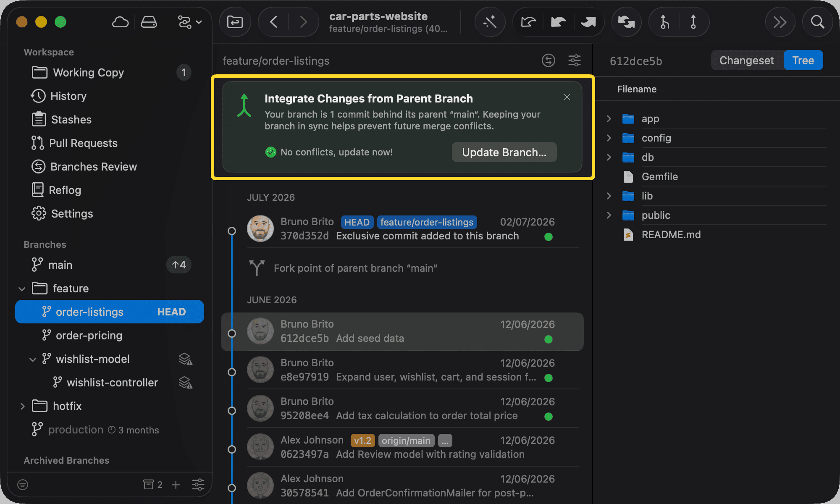Click the archive count icon showing 2
840x504 pixels.
tap(153, 485)
